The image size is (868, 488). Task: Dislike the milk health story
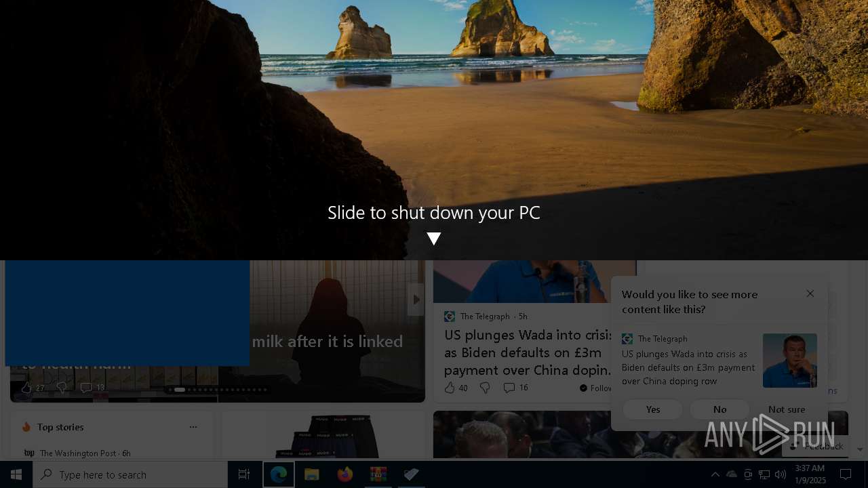pyautogui.click(x=62, y=388)
